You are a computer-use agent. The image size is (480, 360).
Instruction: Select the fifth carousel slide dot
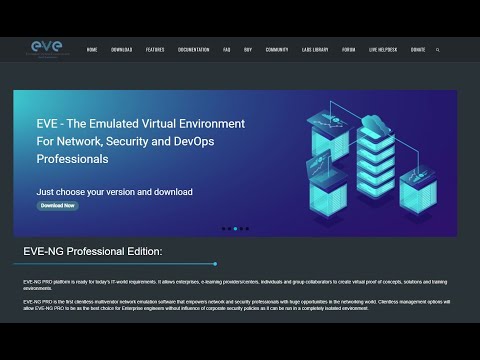pyautogui.click(x=247, y=229)
